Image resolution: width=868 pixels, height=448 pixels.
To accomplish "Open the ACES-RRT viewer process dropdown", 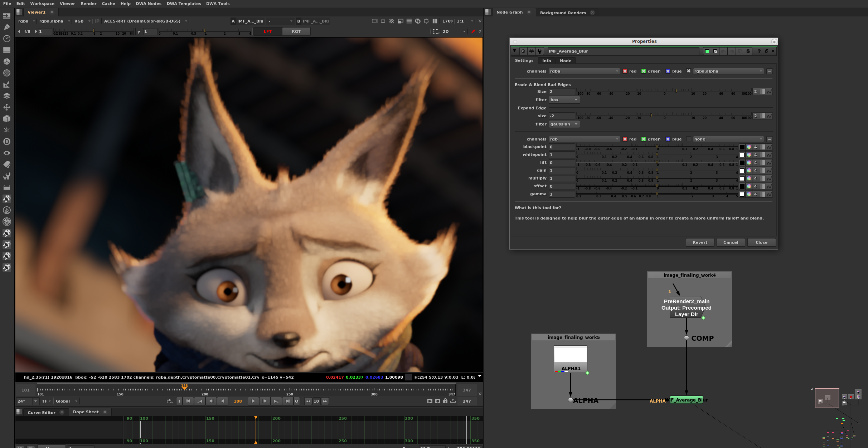I will (x=145, y=21).
